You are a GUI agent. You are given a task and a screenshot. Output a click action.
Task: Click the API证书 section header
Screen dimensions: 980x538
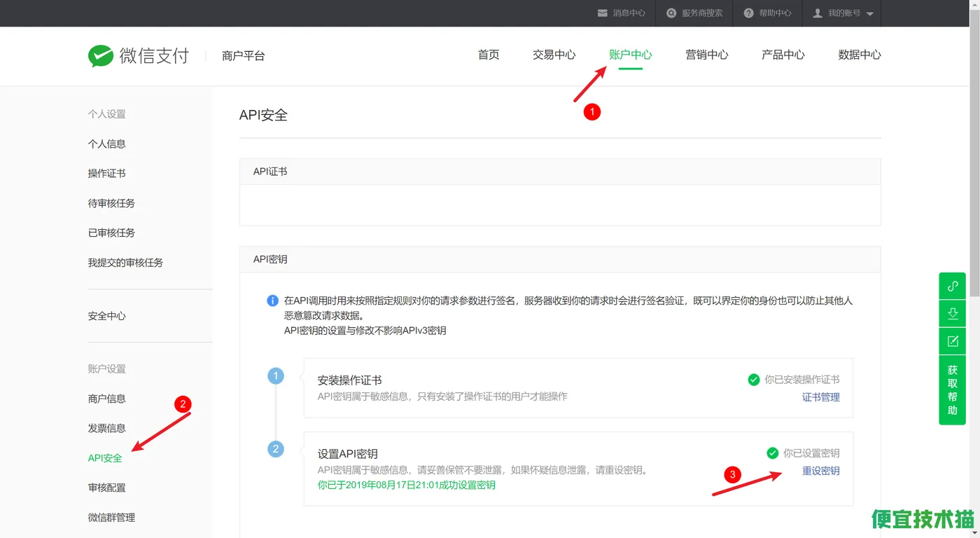click(x=560, y=172)
